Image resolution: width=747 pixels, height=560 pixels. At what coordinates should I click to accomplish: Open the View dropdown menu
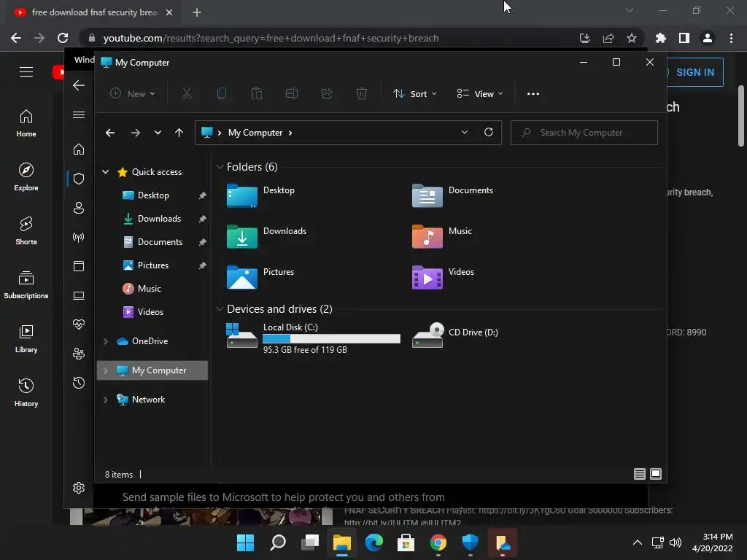480,94
